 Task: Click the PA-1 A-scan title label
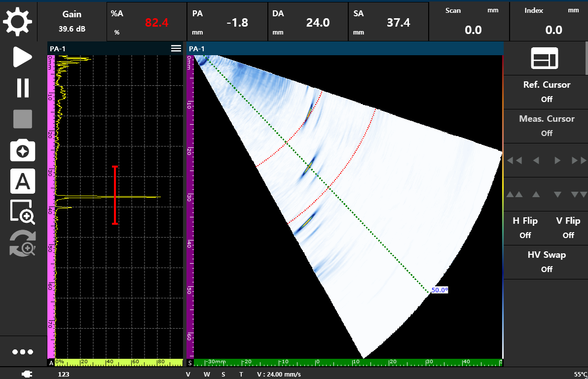coord(57,49)
